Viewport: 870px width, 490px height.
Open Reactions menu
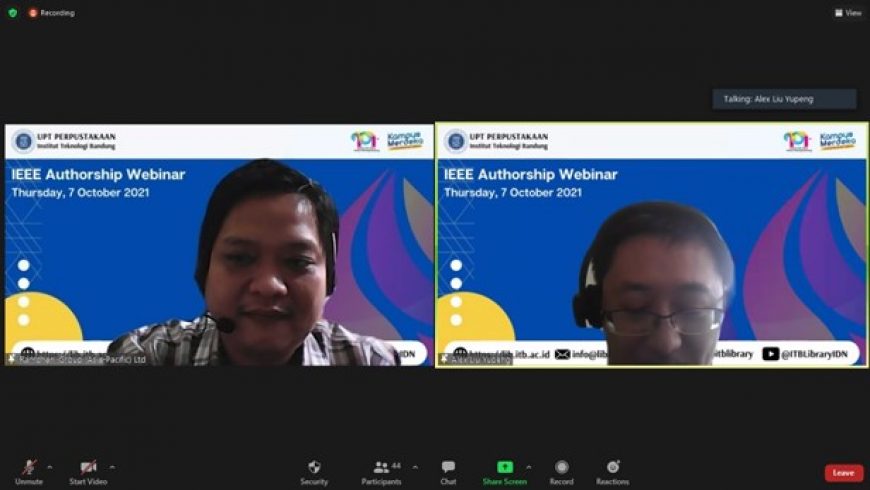pos(613,472)
